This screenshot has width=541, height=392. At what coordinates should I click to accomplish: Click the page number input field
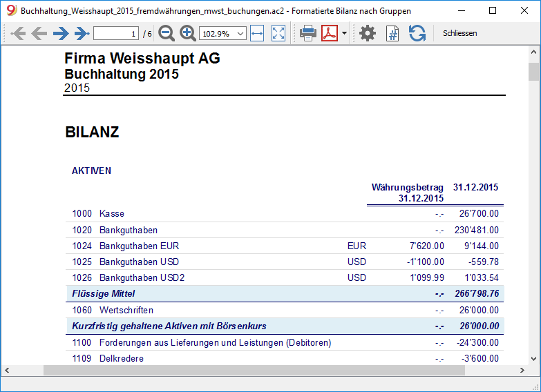pyautogui.click(x=116, y=33)
